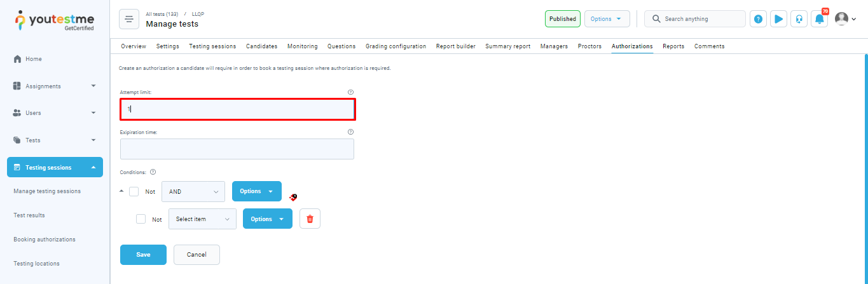Image resolution: width=868 pixels, height=284 pixels.
Task: Click the Published status button
Action: pyautogui.click(x=563, y=19)
